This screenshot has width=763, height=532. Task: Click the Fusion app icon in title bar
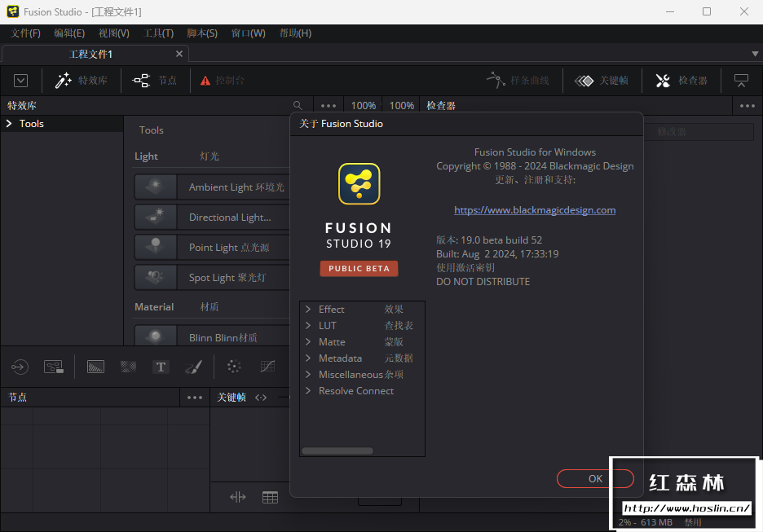tap(13, 11)
